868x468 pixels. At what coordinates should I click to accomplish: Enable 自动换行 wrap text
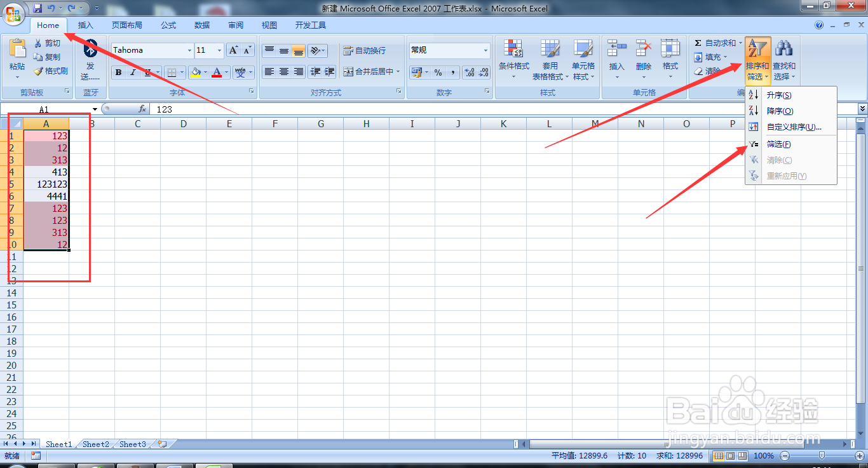coord(365,51)
